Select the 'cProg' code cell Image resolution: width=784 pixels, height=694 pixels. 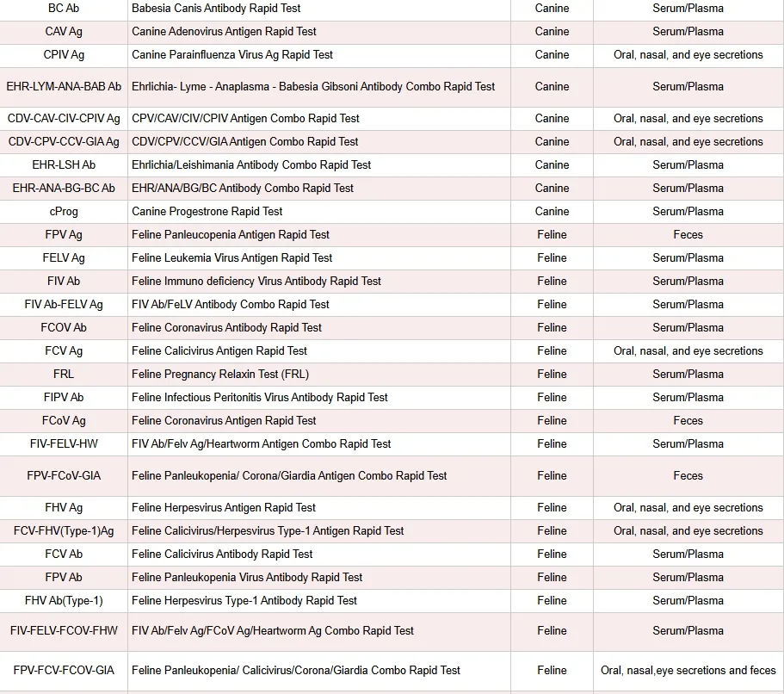pos(64,212)
